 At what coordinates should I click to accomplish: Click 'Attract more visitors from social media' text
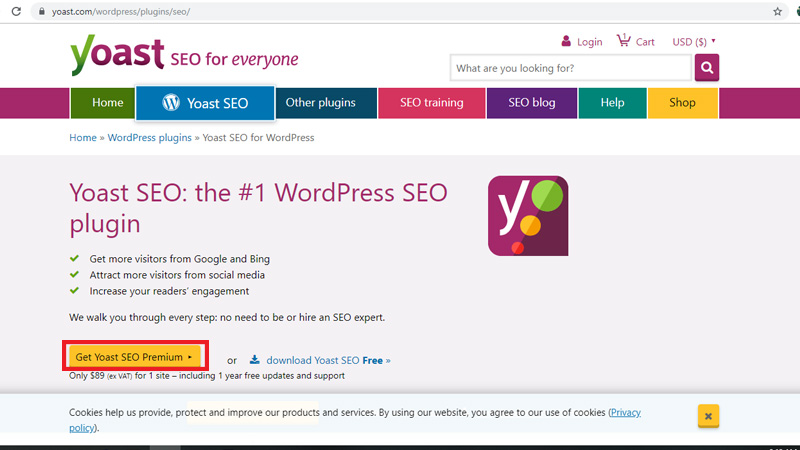177,275
